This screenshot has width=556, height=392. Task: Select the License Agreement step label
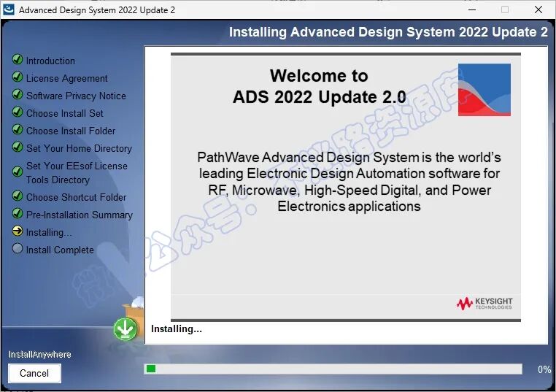tap(66, 78)
